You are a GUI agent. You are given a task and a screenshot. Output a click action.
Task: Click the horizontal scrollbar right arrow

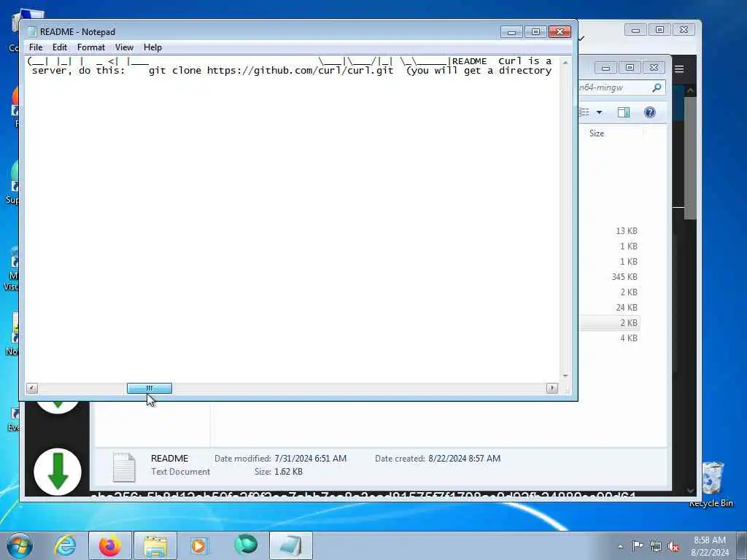pos(552,388)
